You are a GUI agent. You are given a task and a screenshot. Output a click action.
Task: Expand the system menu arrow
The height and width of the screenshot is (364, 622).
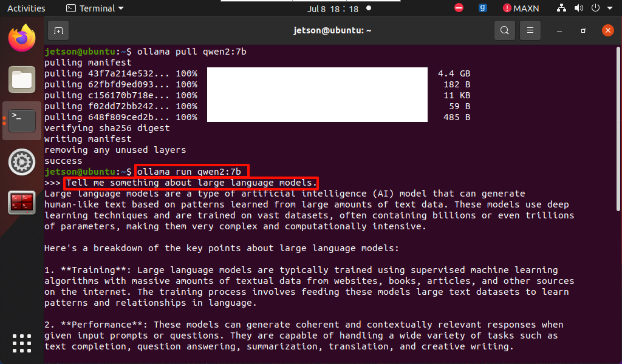(x=610, y=8)
